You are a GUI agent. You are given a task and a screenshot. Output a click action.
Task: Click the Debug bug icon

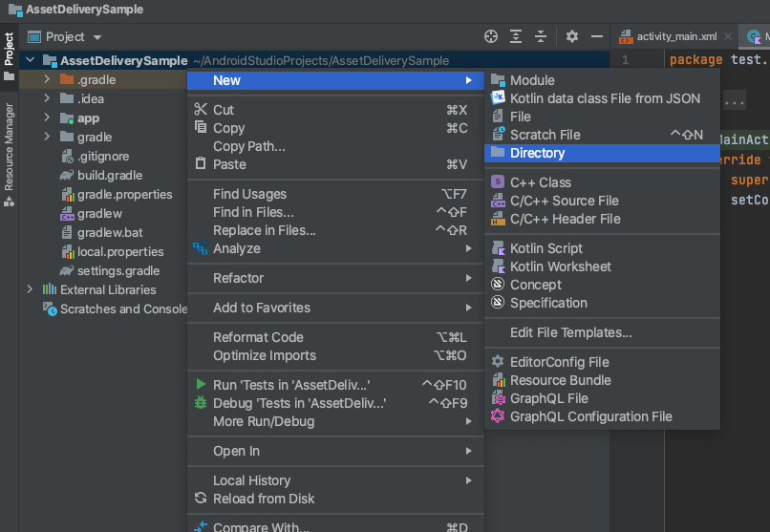point(201,402)
